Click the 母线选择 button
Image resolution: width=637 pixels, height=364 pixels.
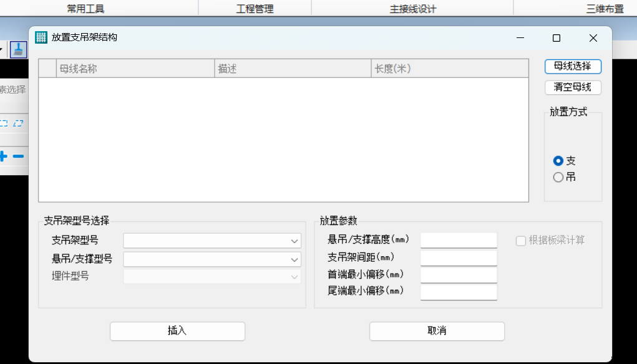pos(573,67)
